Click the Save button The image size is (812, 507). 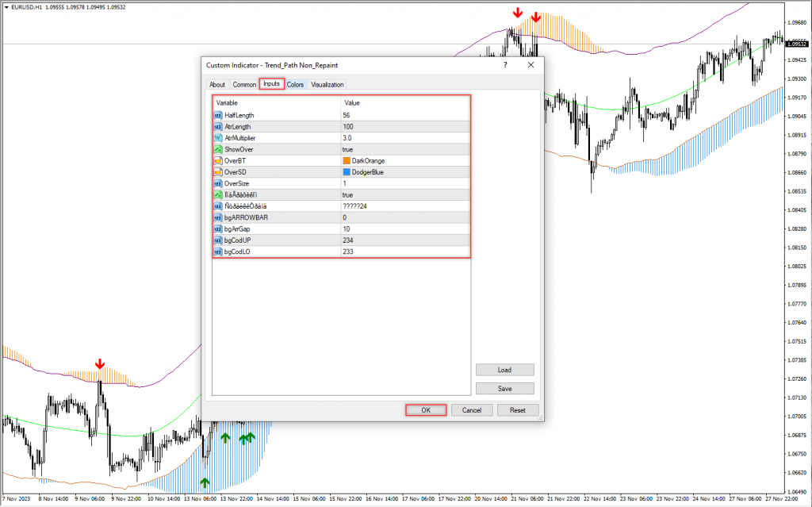click(x=505, y=389)
